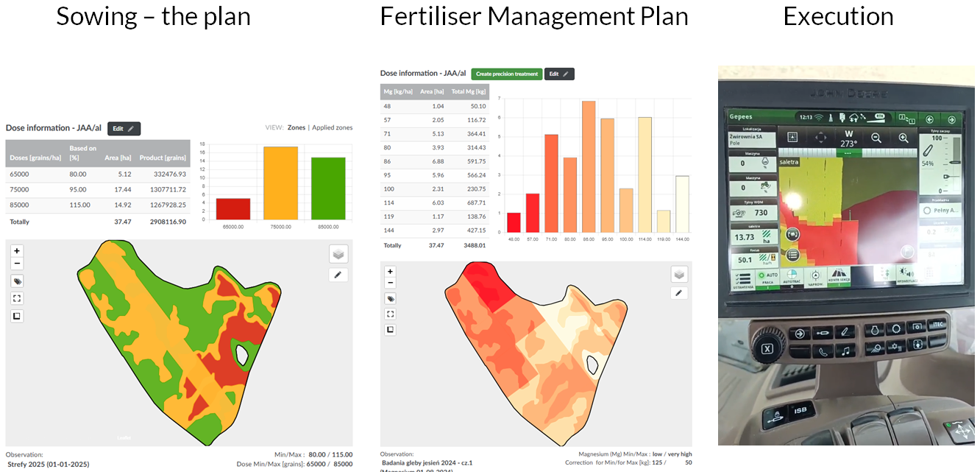Click the tag label icon on the fertiliser map
980x472 pixels.
pos(390,298)
